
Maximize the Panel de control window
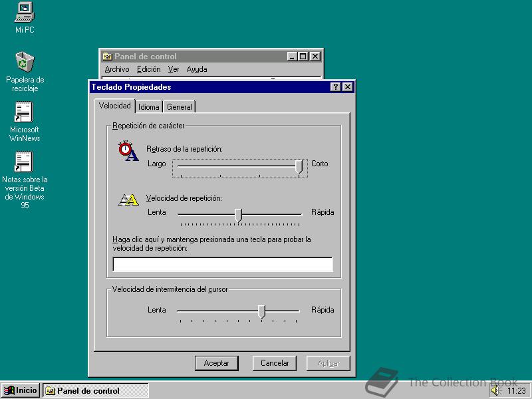coord(303,57)
